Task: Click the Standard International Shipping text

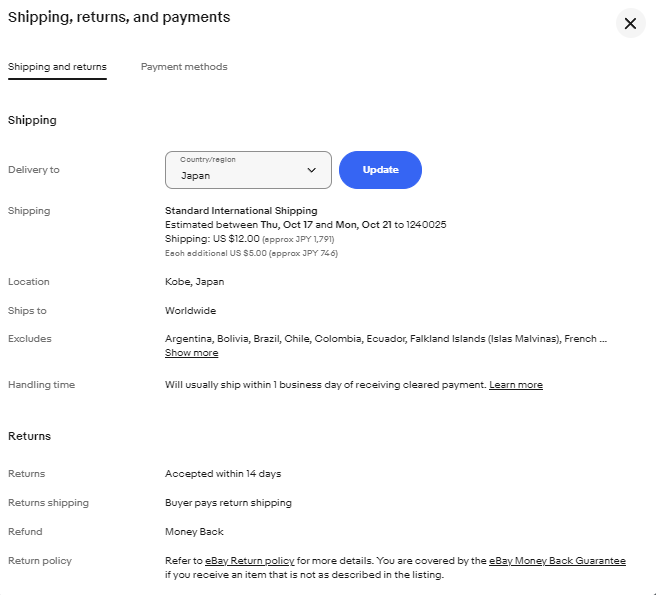Action: click(x=241, y=211)
